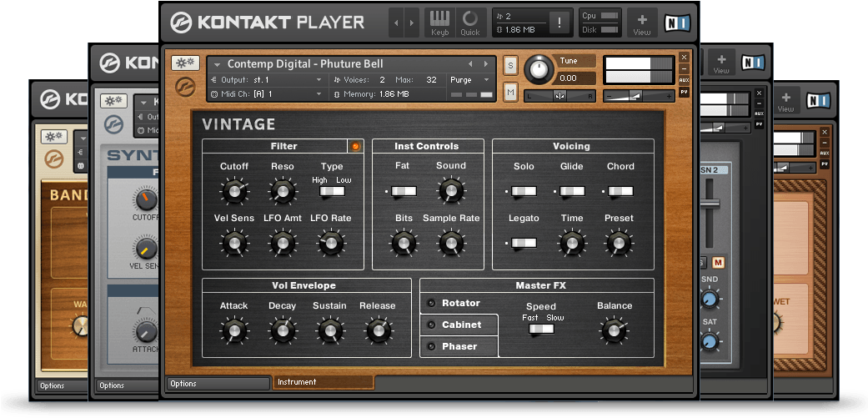Image resolution: width=868 pixels, height=418 pixels.
Task: Click the Sample Rate knob
Action: tap(451, 243)
